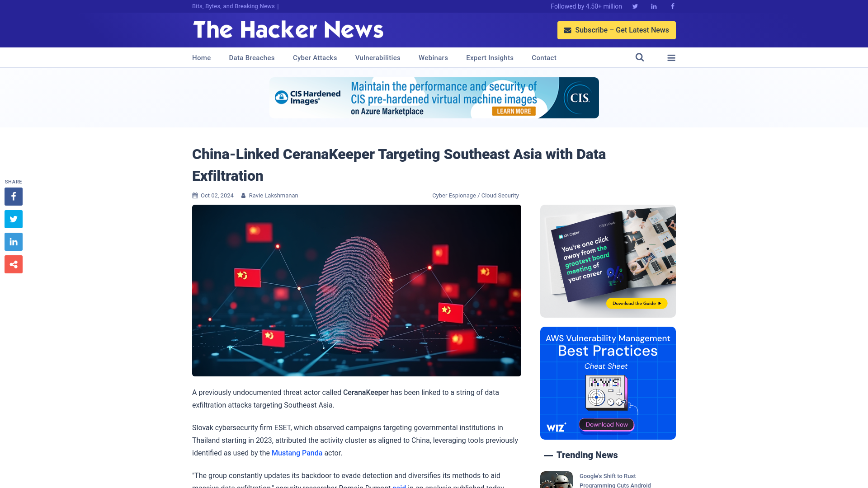Click the Vulnerabilities navigation tab
Viewport: 868px width, 488px height.
point(378,58)
